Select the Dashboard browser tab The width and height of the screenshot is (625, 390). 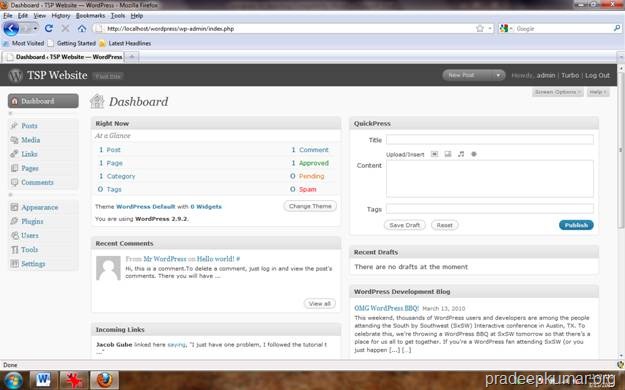tap(64, 57)
